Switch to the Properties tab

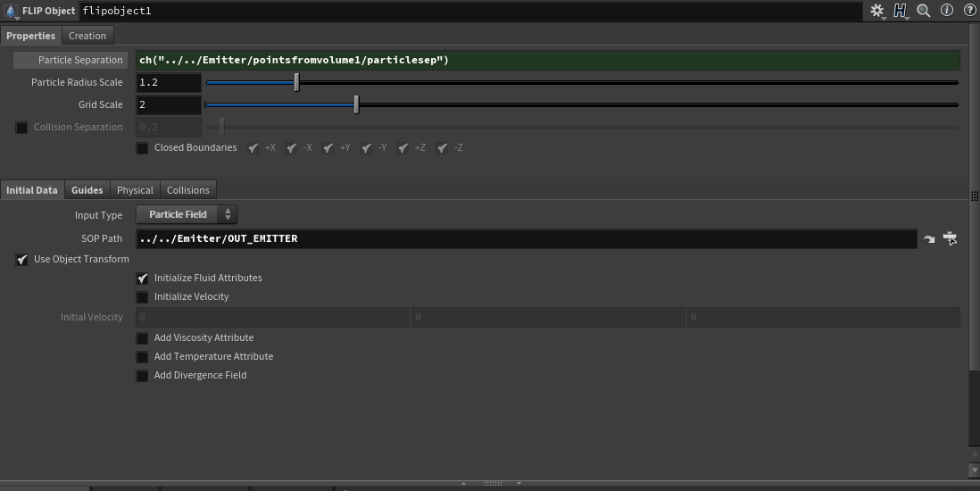pos(30,36)
